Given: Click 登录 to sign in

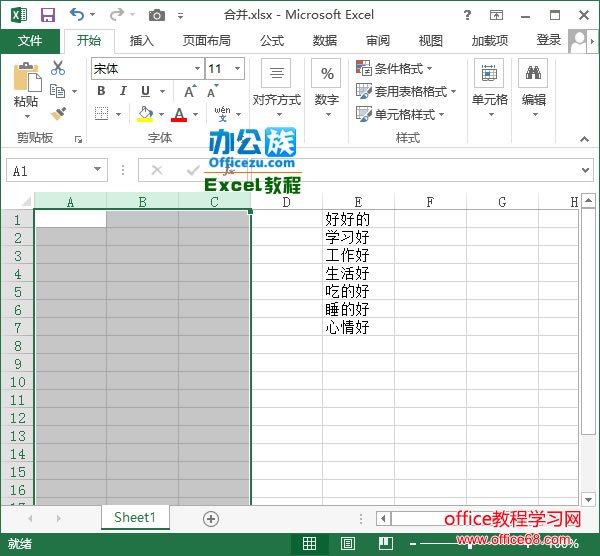Looking at the screenshot, I should point(548,40).
